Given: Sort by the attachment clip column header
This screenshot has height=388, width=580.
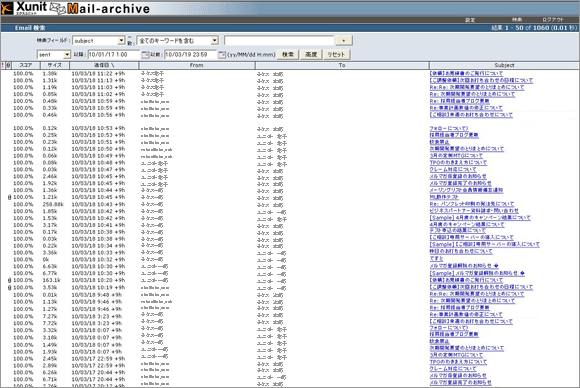Looking at the screenshot, I should pos(8,65).
